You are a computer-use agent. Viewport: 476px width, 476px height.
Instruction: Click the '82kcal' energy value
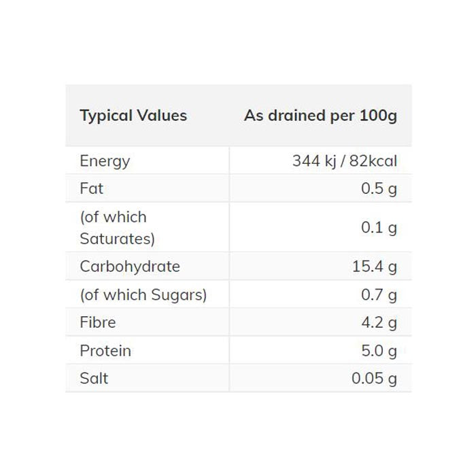tap(370, 161)
